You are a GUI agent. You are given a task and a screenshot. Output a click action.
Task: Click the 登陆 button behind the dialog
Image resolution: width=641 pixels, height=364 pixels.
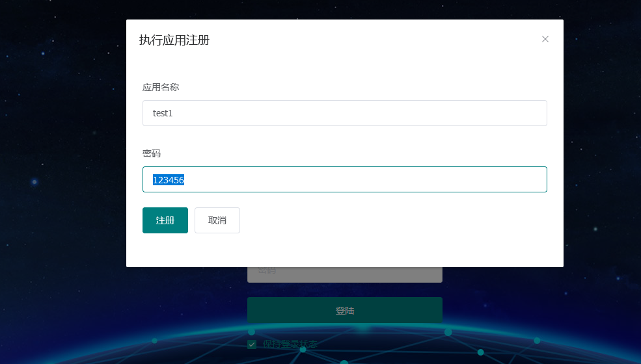click(x=345, y=311)
